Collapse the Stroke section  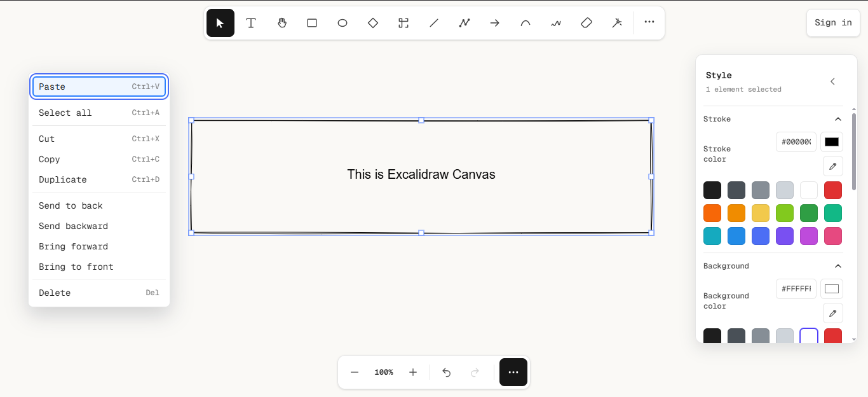coord(838,119)
